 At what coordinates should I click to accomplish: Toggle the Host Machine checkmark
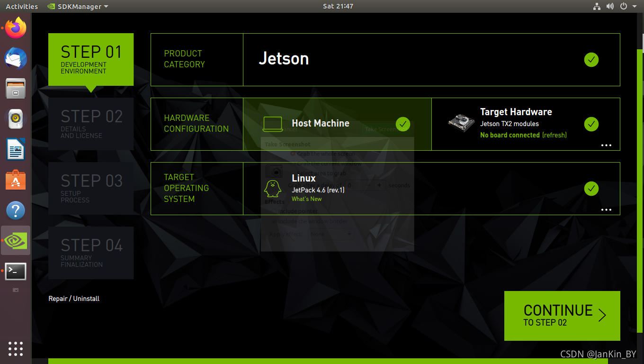pyautogui.click(x=402, y=124)
